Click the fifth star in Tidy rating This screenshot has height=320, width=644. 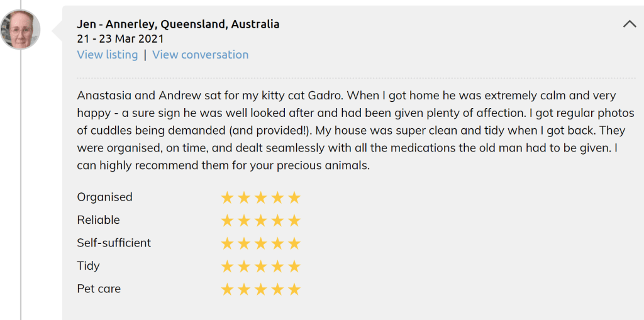pyautogui.click(x=294, y=267)
